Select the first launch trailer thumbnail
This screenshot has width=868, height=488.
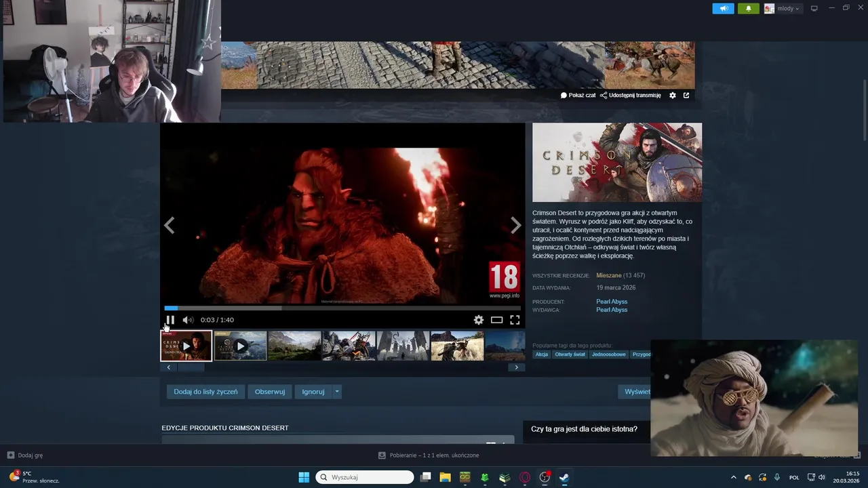click(186, 346)
